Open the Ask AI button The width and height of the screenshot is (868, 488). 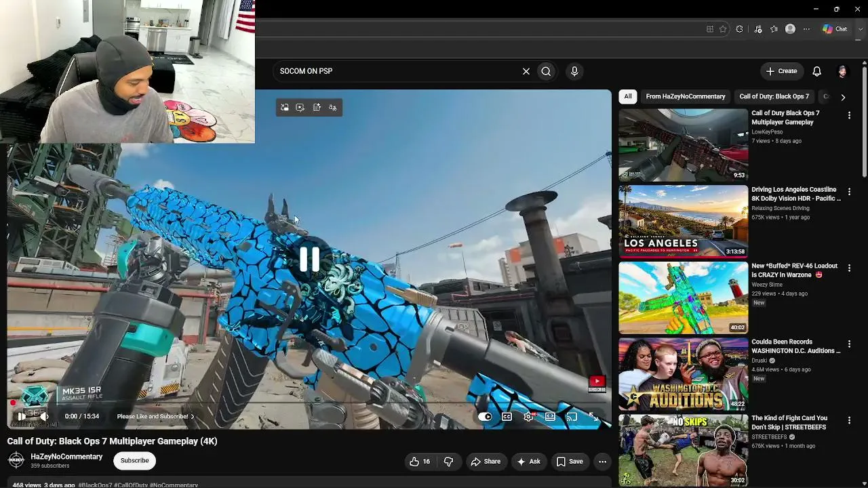click(x=528, y=462)
